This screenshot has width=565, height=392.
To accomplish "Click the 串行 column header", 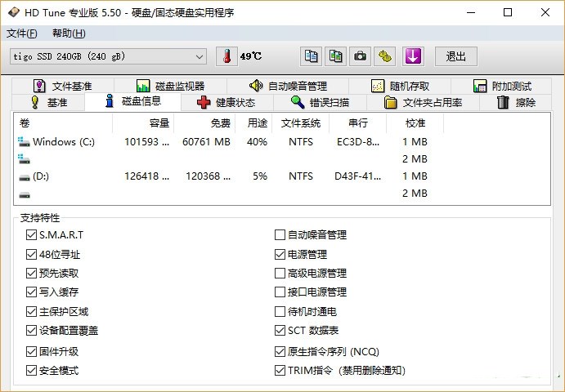I will click(357, 123).
